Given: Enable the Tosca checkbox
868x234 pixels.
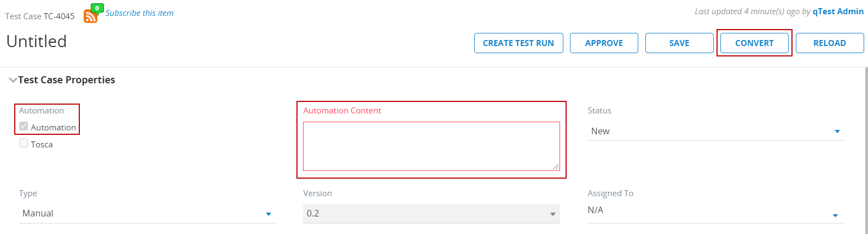Looking at the screenshot, I should [24, 144].
